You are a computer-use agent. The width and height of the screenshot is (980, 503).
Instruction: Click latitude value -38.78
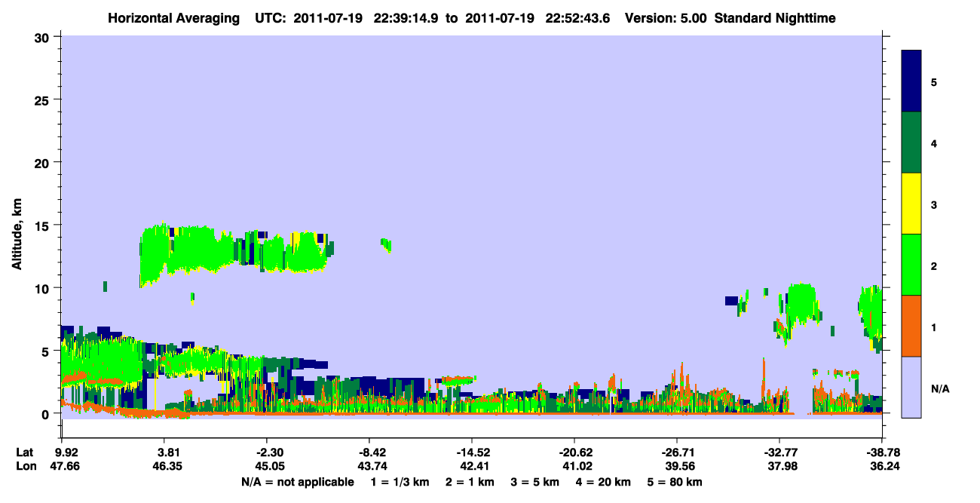pyautogui.click(x=882, y=452)
